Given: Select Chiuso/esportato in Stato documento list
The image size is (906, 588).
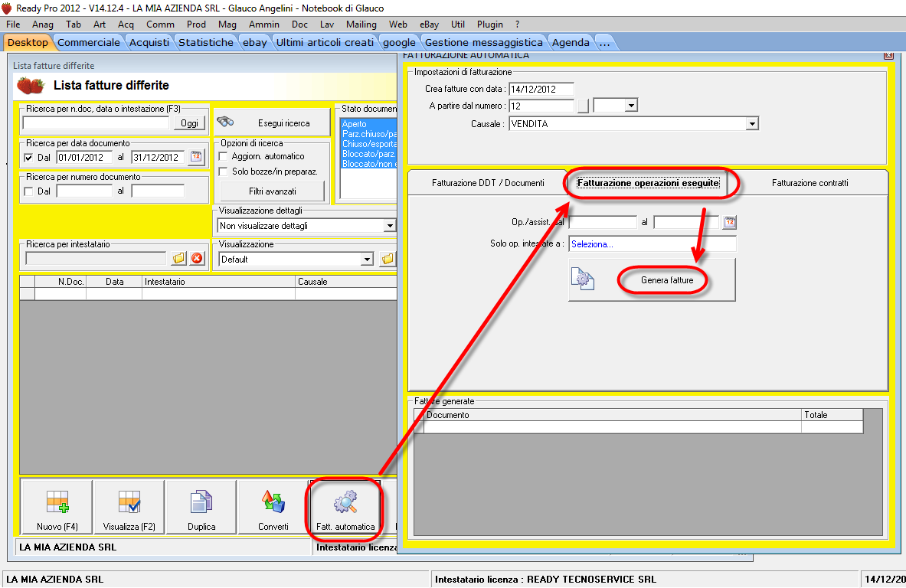Looking at the screenshot, I should point(368,144).
